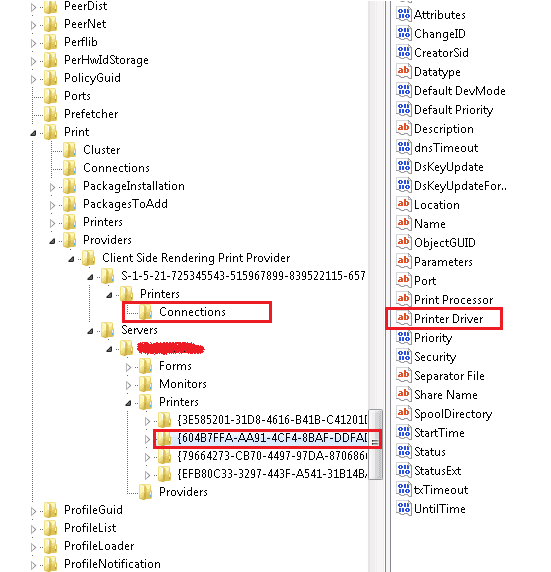Expand the PackageInstallation key
The height and width of the screenshot is (572, 551).
click(x=53, y=187)
